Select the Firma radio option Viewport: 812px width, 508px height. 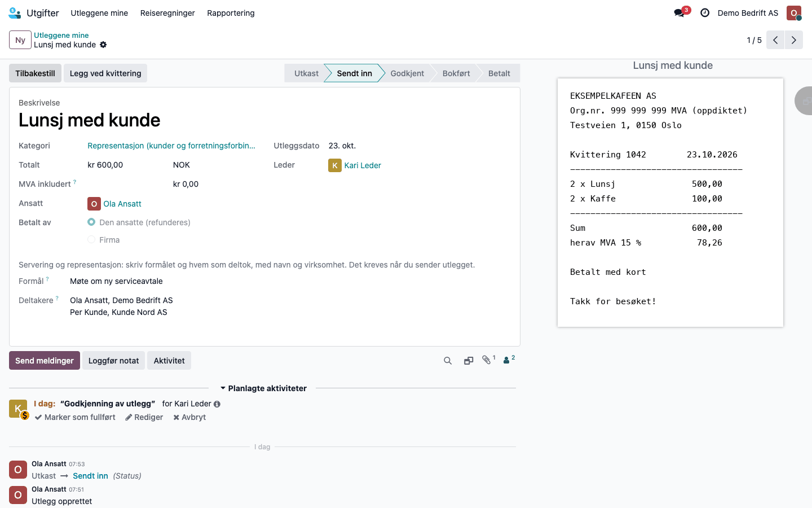pyautogui.click(x=91, y=240)
